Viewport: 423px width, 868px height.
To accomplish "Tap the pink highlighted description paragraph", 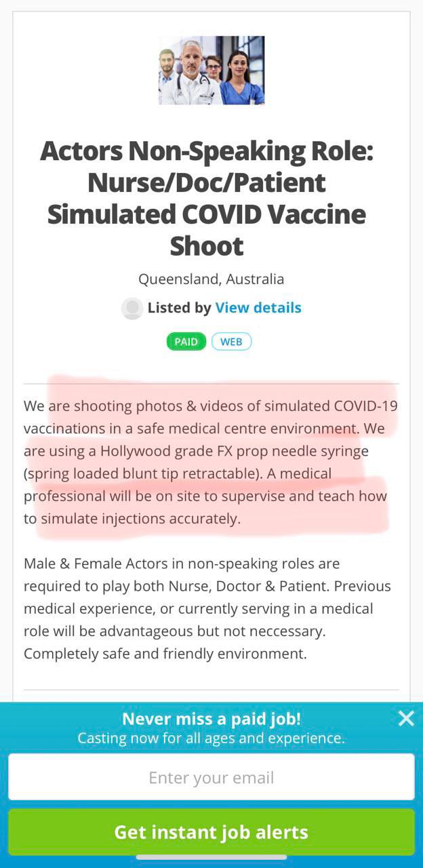I will pos(211,462).
